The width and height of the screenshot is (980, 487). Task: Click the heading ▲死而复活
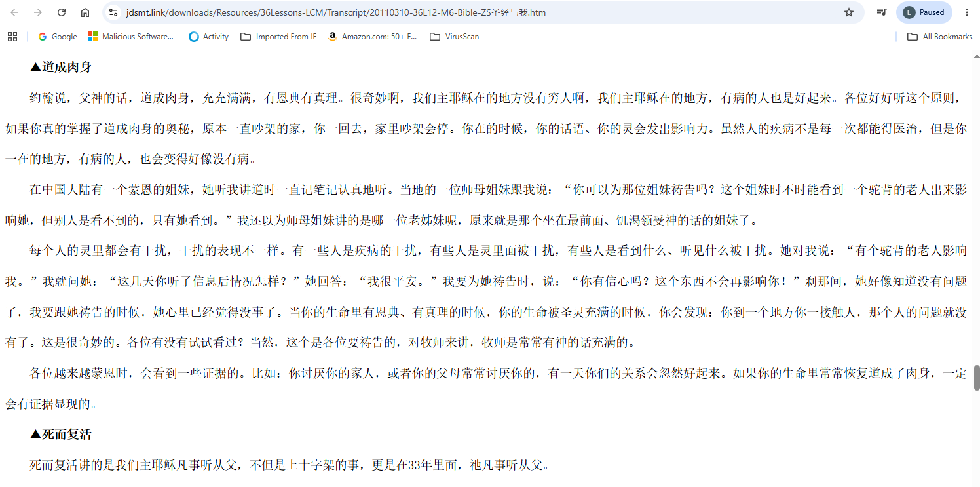pyautogui.click(x=60, y=435)
